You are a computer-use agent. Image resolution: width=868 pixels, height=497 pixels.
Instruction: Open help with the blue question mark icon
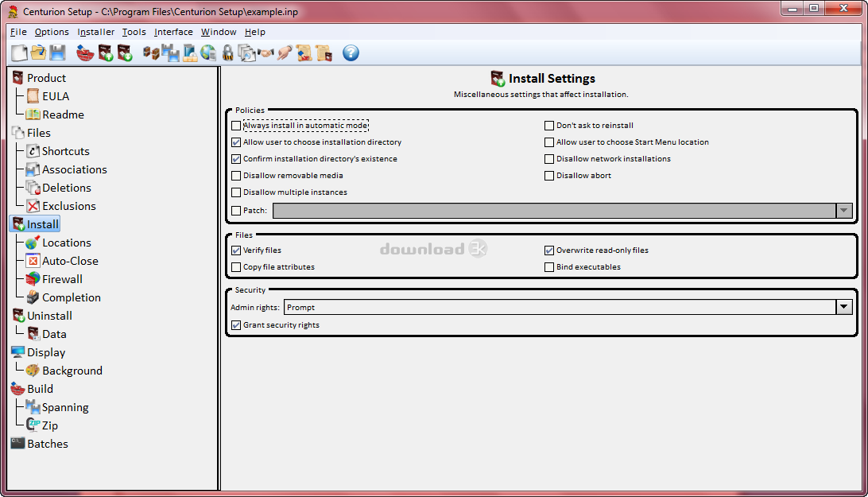coord(351,53)
